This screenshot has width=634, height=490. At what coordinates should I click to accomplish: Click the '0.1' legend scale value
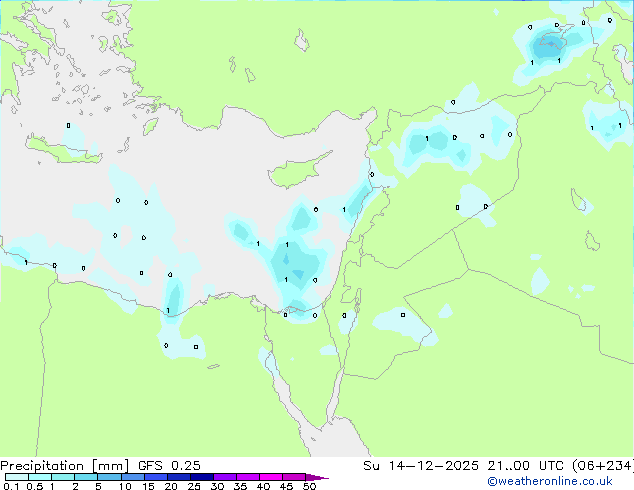tap(11, 486)
